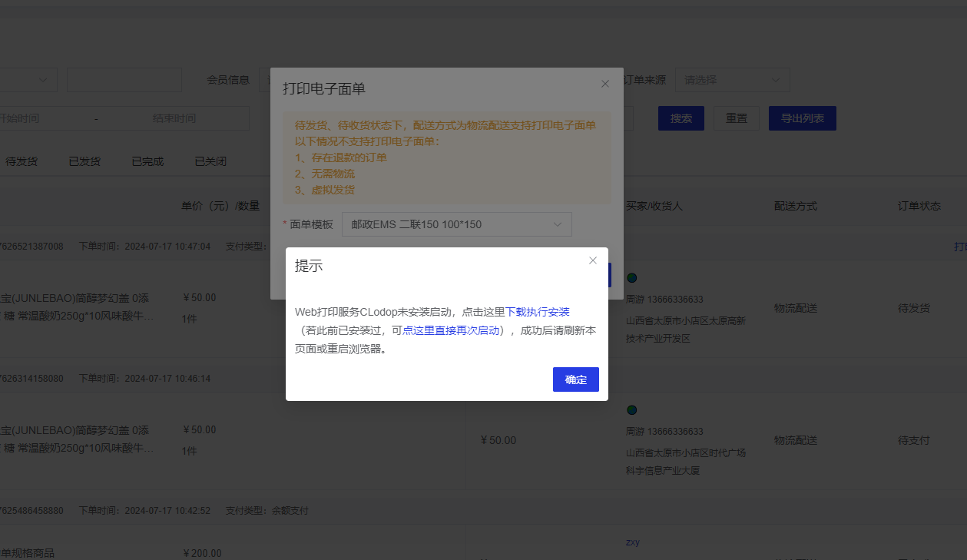
Task: Click the buyer icon above first 周游
Action: (631, 278)
